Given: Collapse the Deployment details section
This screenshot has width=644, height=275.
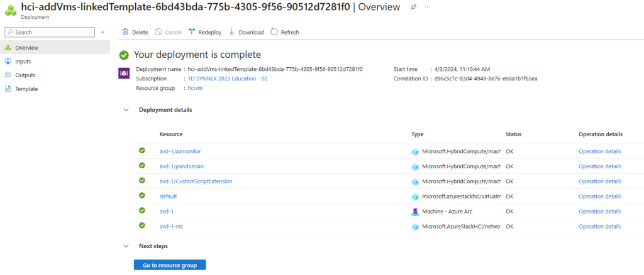Looking at the screenshot, I should pyautogui.click(x=126, y=110).
